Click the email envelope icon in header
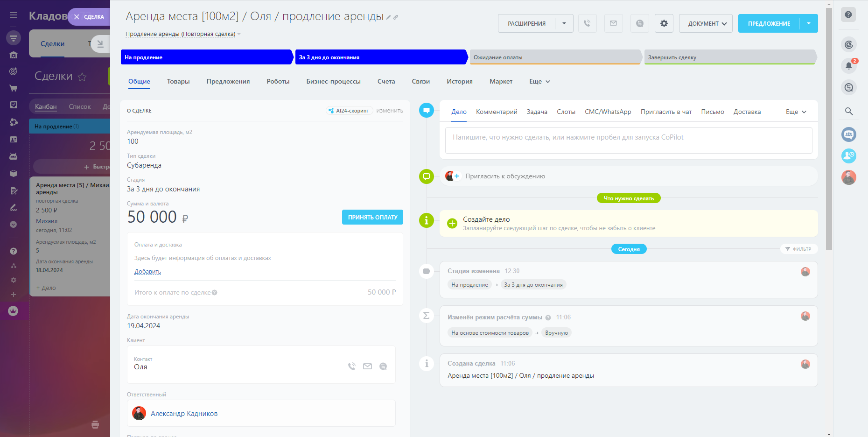Image resolution: width=868 pixels, height=437 pixels. tap(613, 23)
